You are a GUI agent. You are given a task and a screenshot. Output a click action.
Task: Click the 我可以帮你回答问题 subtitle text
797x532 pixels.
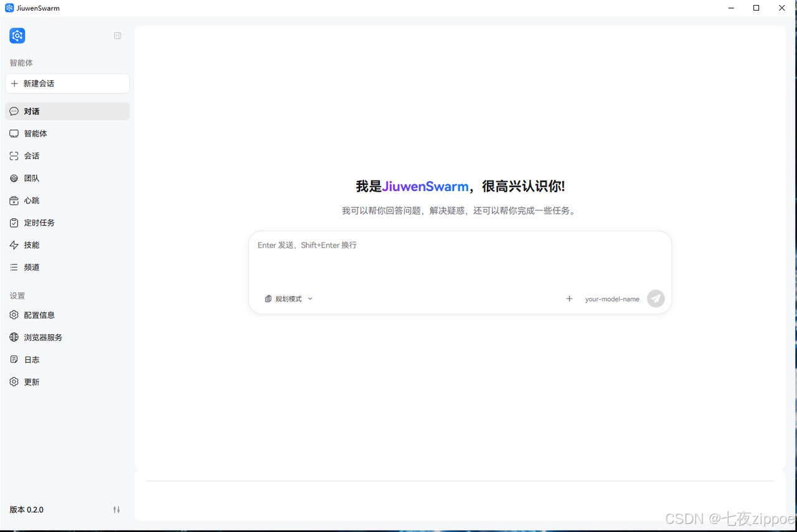tap(460, 211)
